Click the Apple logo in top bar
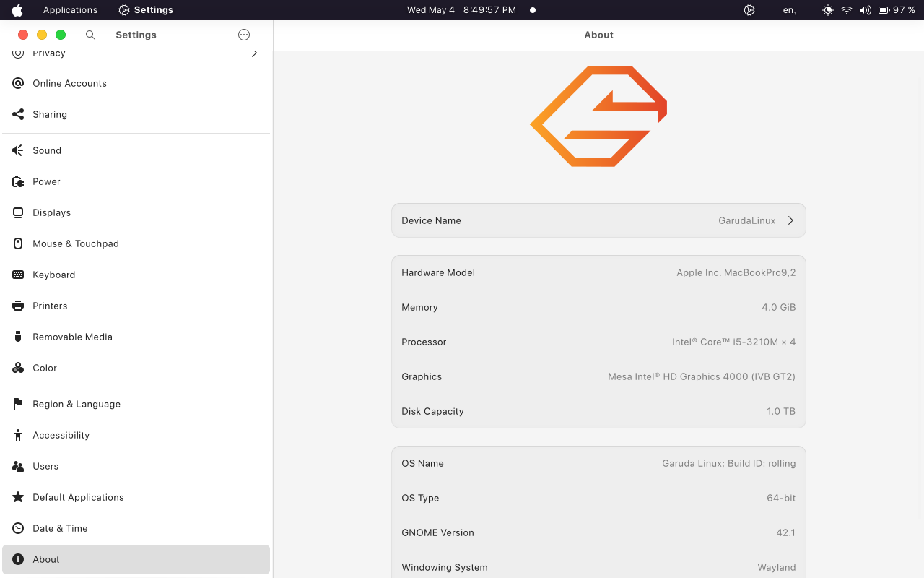 (17, 10)
